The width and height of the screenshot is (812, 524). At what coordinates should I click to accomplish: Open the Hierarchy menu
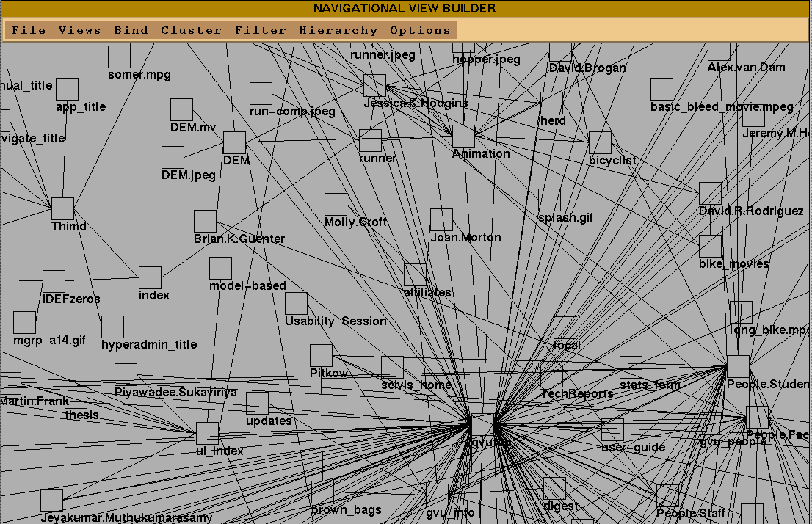pyautogui.click(x=338, y=30)
